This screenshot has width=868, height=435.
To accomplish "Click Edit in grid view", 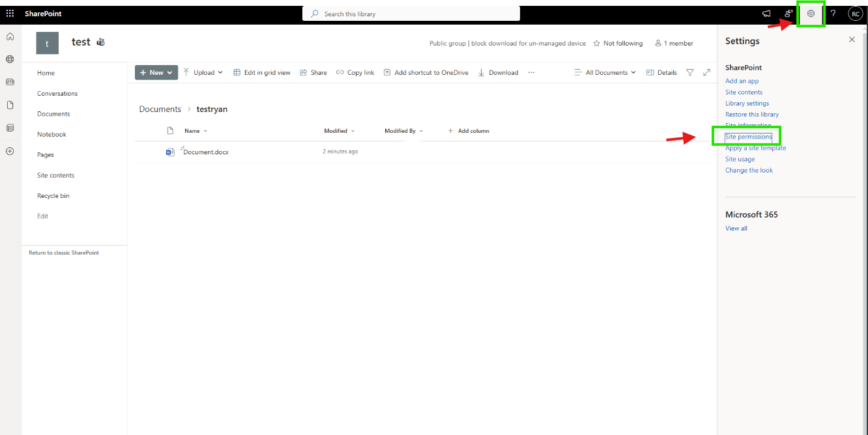I will 262,72.
